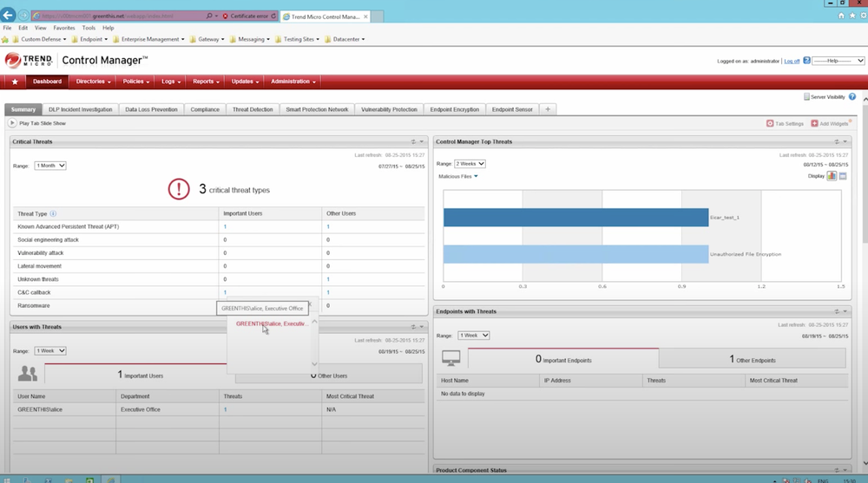
Task: Click the address bar search magnifier icon
Action: 208,16
